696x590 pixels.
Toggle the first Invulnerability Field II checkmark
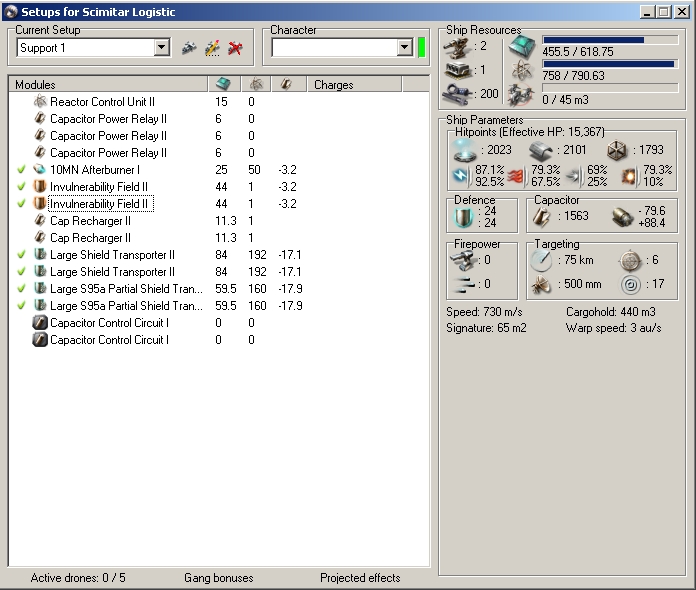coord(21,186)
